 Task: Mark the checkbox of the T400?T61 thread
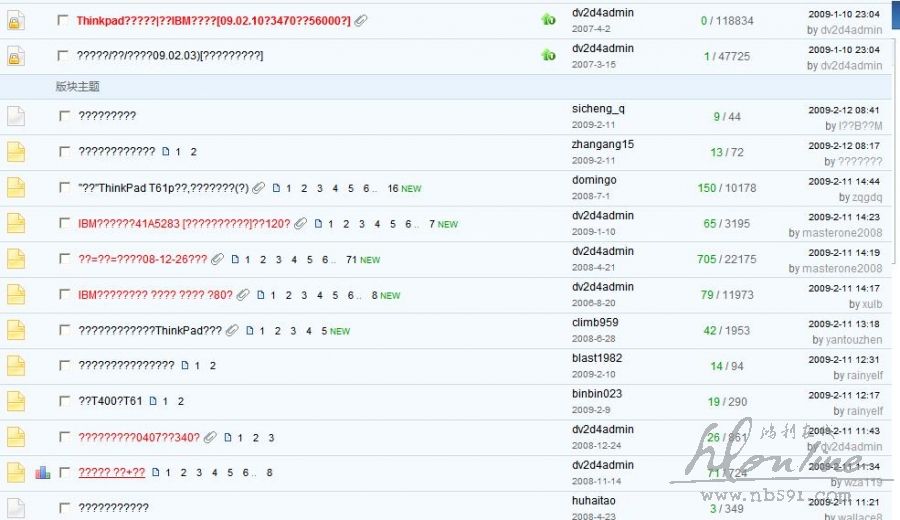click(x=64, y=401)
